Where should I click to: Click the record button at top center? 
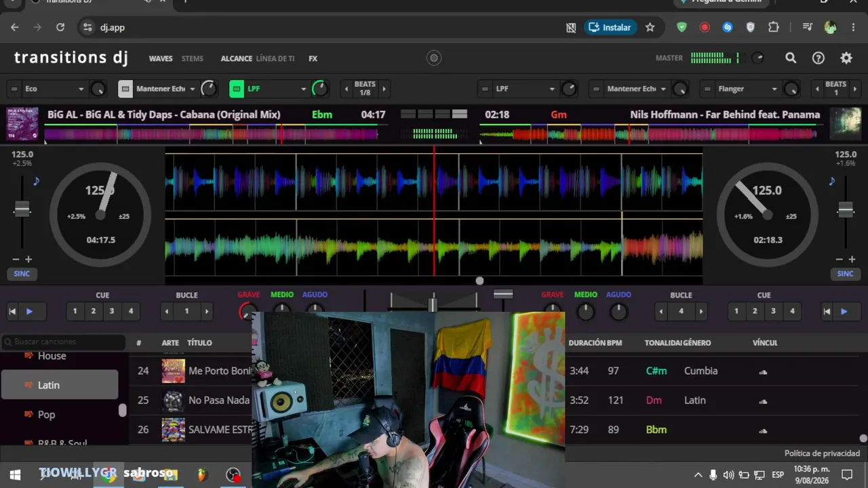pos(434,58)
